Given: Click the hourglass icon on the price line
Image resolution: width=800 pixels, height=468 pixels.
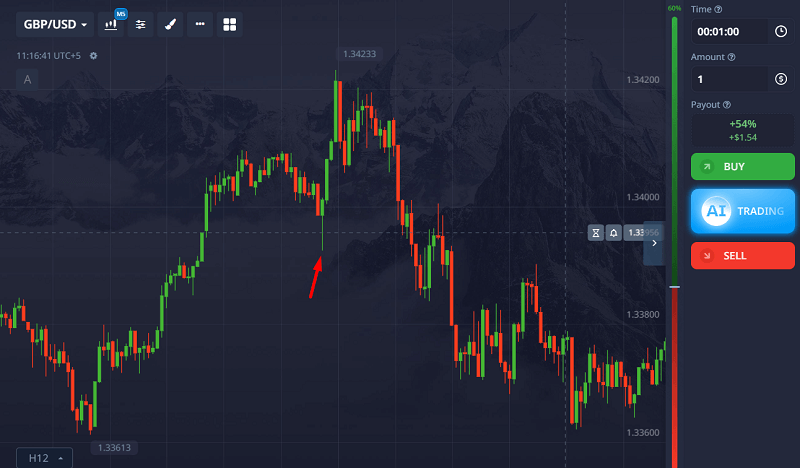Looking at the screenshot, I should pos(596,232).
